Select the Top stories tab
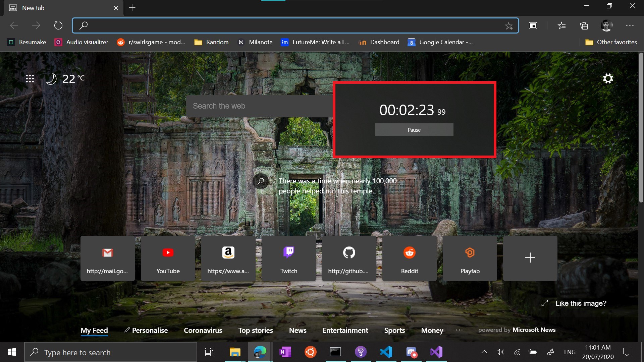The width and height of the screenshot is (644, 362). coord(255,330)
